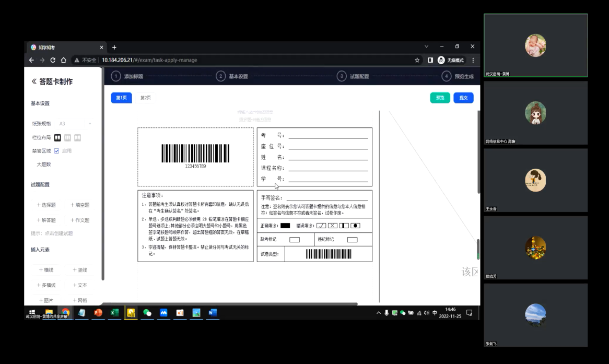This screenshot has width=609, height=364.
Task: Reload the page with the browser refresh icon
Action: click(x=53, y=60)
